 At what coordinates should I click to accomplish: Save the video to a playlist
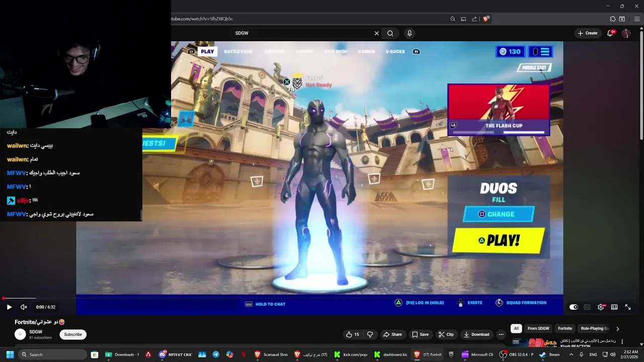pyautogui.click(x=420, y=334)
